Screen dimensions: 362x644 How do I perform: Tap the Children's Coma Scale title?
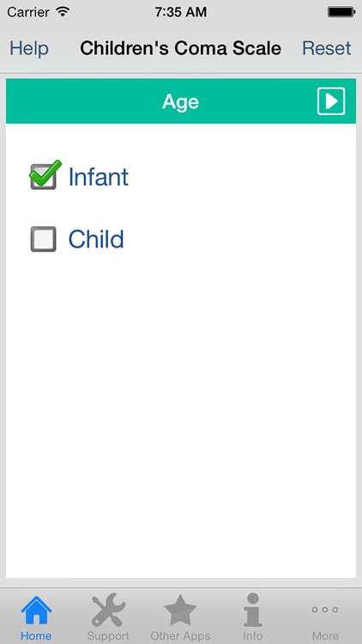pos(181,48)
